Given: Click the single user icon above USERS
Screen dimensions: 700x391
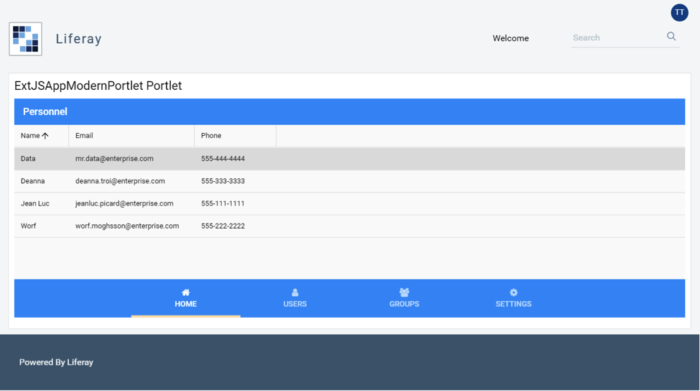Looking at the screenshot, I should coord(295,292).
